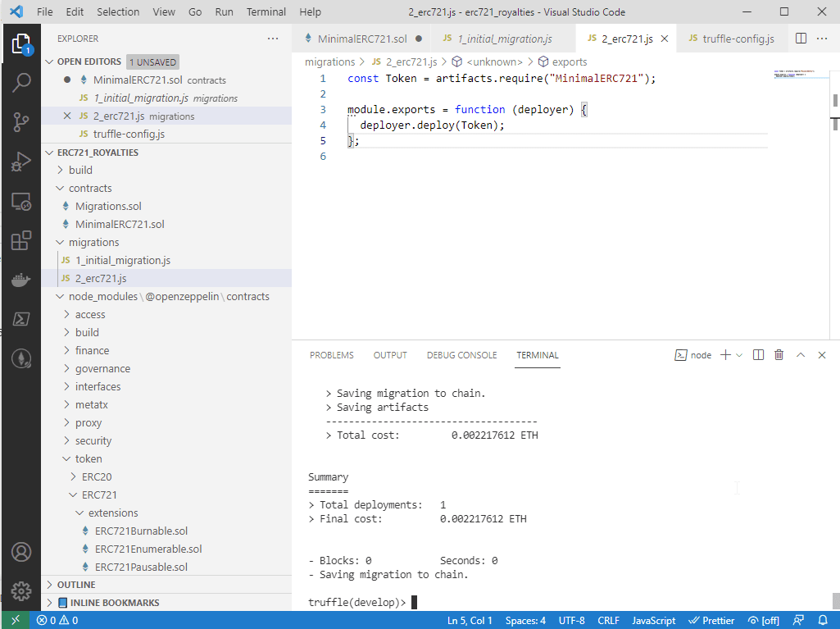Click the remote window indicator in status bar

coord(16,620)
